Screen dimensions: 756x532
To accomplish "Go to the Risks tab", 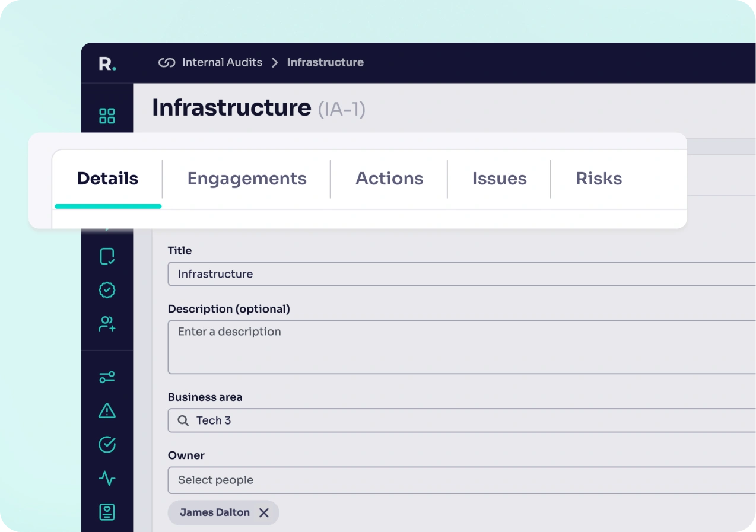I will pyautogui.click(x=599, y=179).
